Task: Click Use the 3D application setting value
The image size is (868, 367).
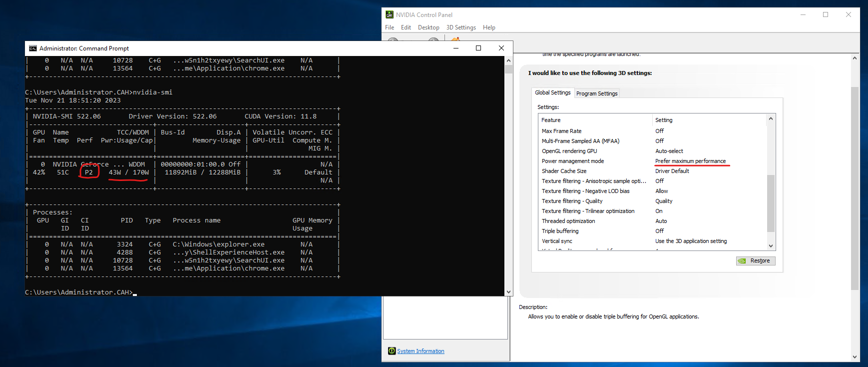Action: [x=691, y=241]
